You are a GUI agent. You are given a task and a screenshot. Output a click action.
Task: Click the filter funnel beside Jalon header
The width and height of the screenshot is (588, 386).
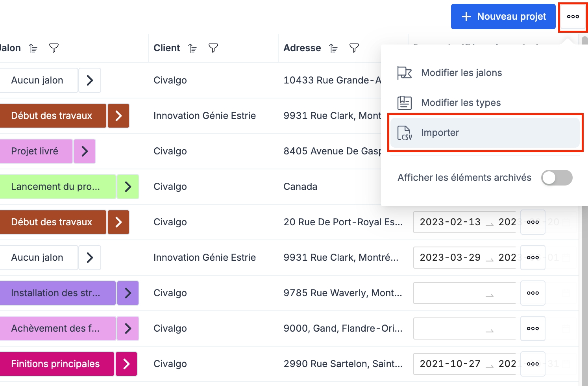pos(54,48)
